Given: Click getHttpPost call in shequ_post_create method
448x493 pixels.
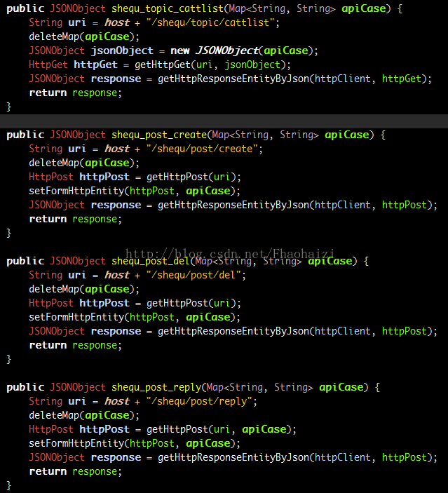Looking at the screenshot, I should click(177, 177).
